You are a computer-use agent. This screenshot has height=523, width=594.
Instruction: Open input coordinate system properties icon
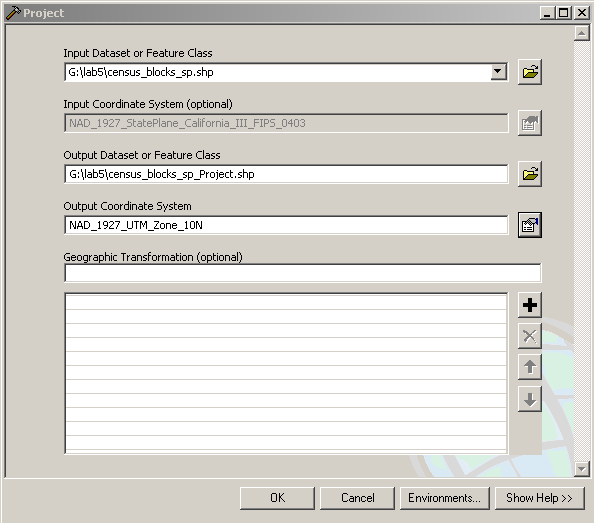[530, 123]
